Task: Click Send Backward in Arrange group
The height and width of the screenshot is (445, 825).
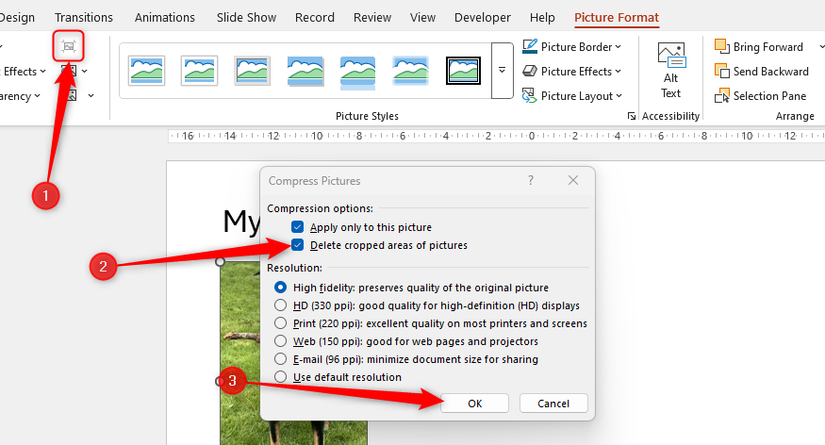Action: (761, 71)
